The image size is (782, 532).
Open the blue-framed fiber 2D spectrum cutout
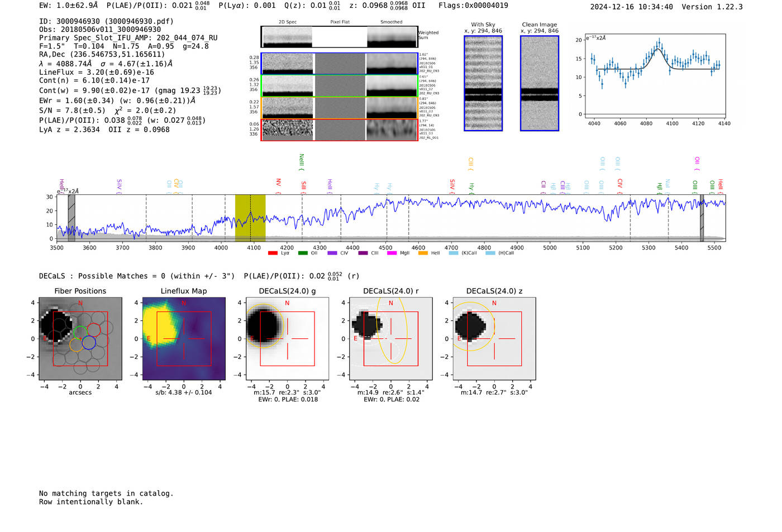coord(287,64)
